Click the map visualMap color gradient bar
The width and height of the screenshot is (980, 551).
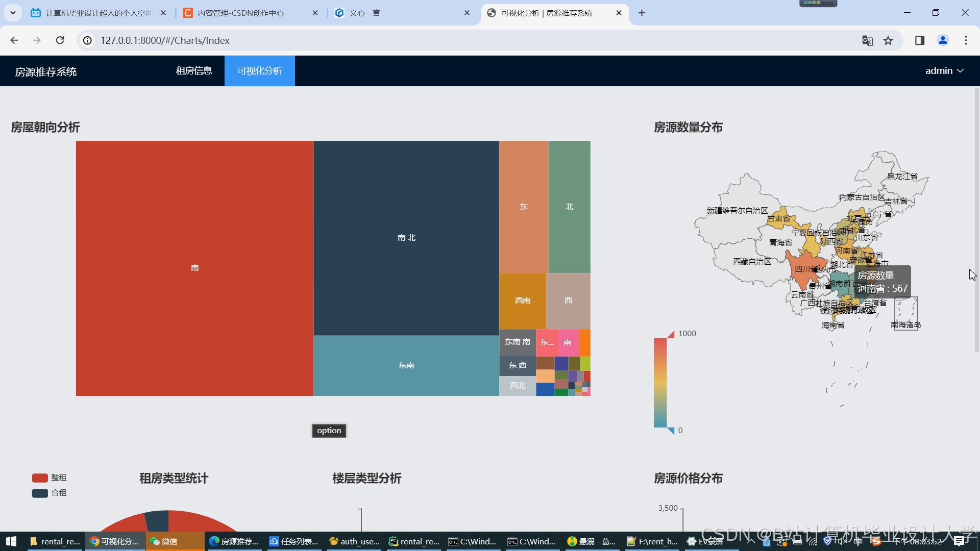[660, 383]
